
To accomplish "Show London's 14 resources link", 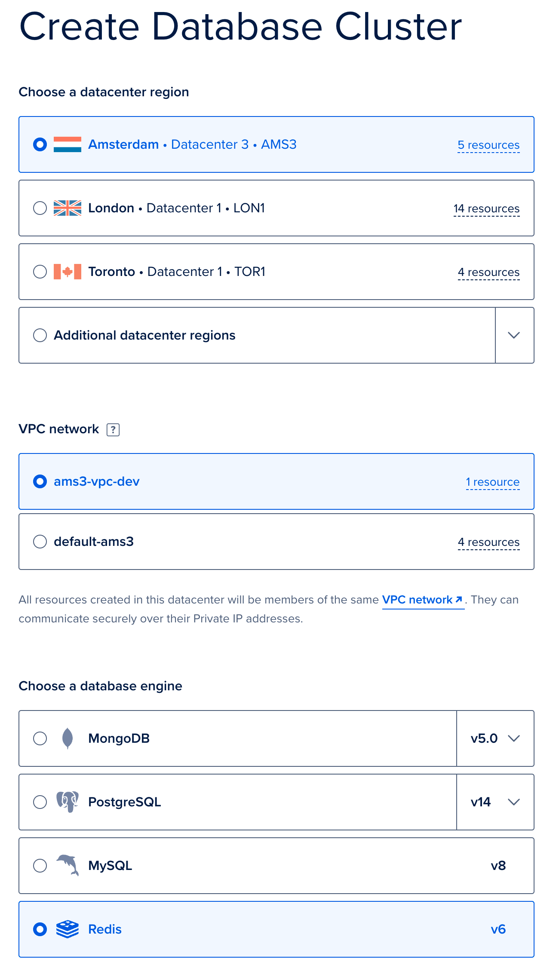I will tap(486, 209).
